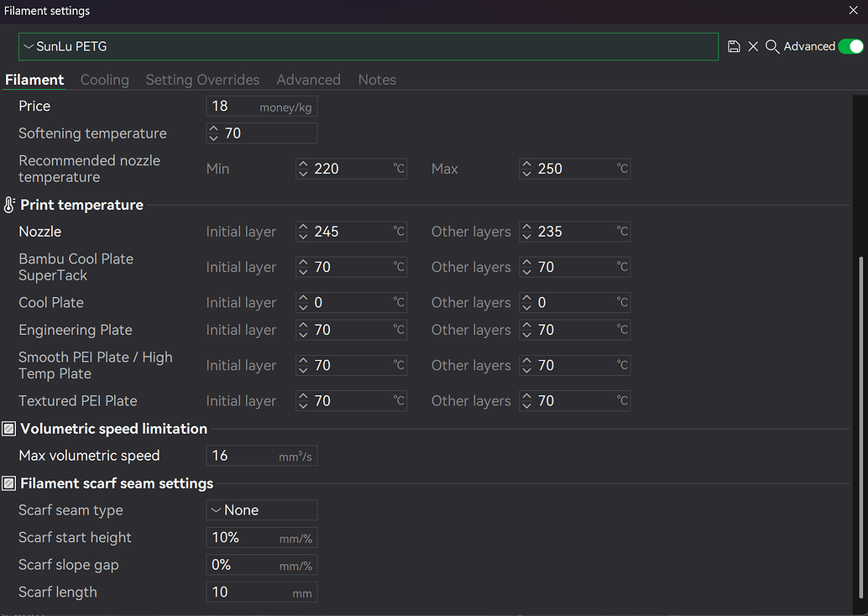
Task: Open the settings search magnifier icon
Action: 772,46
